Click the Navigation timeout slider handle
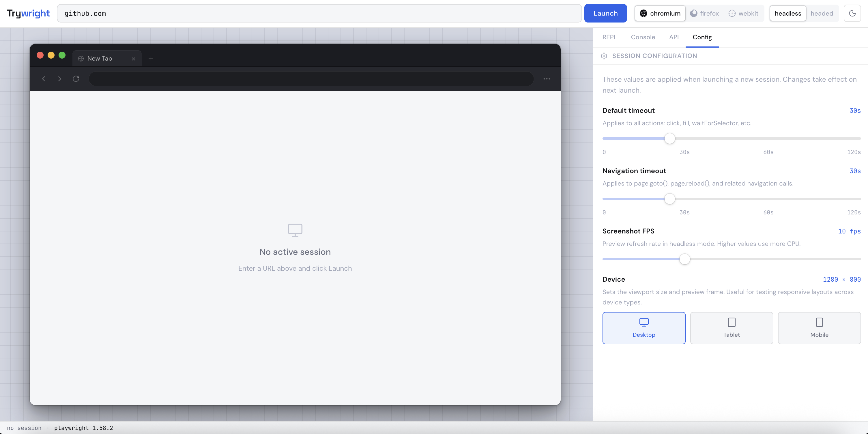The image size is (868, 434). [669, 199]
